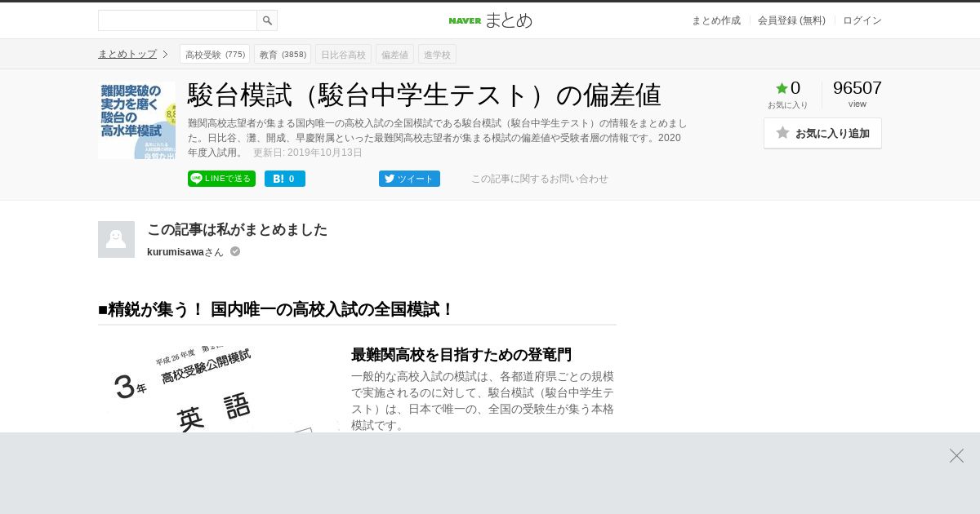Viewport: 980px width, 514px height.
Task: Open the exam paper image
Action: tap(219, 389)
